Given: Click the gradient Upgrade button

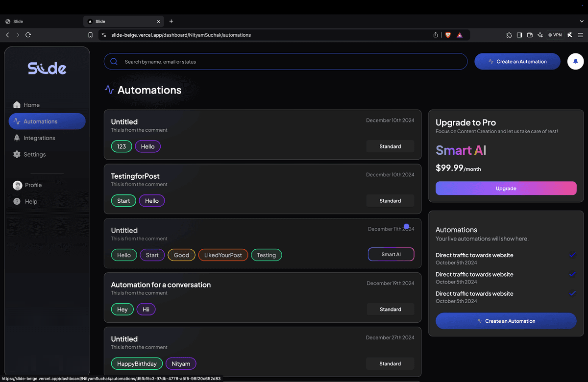Looking at the screenshot, I should 506,189.
